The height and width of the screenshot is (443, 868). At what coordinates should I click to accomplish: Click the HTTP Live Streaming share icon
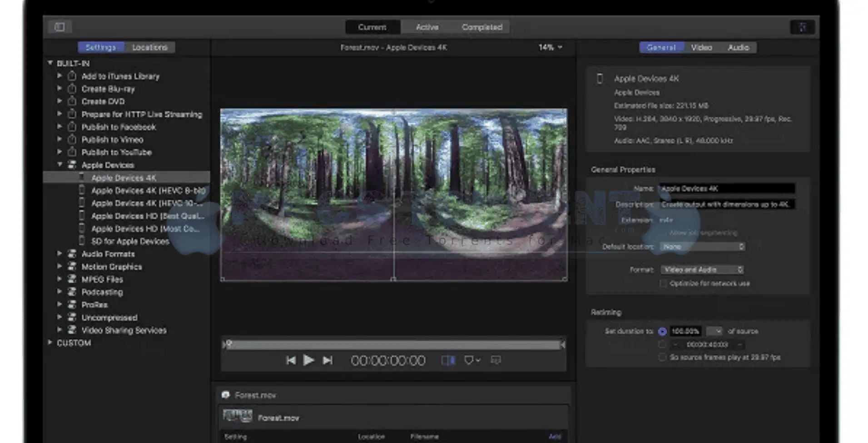(72, 114)
